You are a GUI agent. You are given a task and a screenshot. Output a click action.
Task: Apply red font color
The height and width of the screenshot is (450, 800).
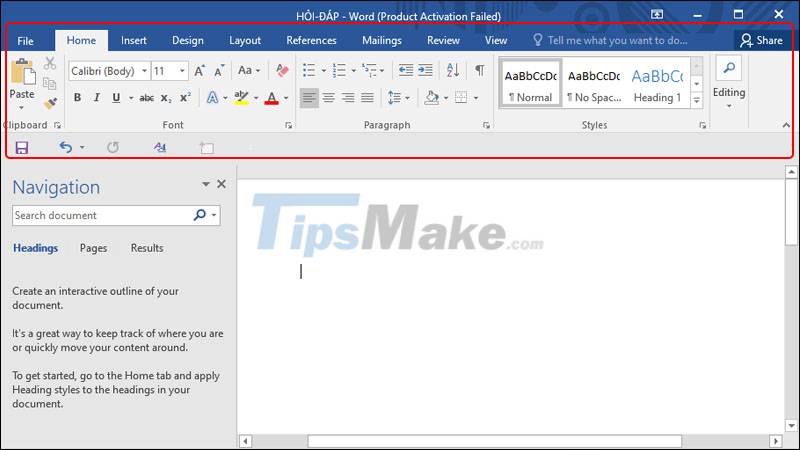coord(271,97)
